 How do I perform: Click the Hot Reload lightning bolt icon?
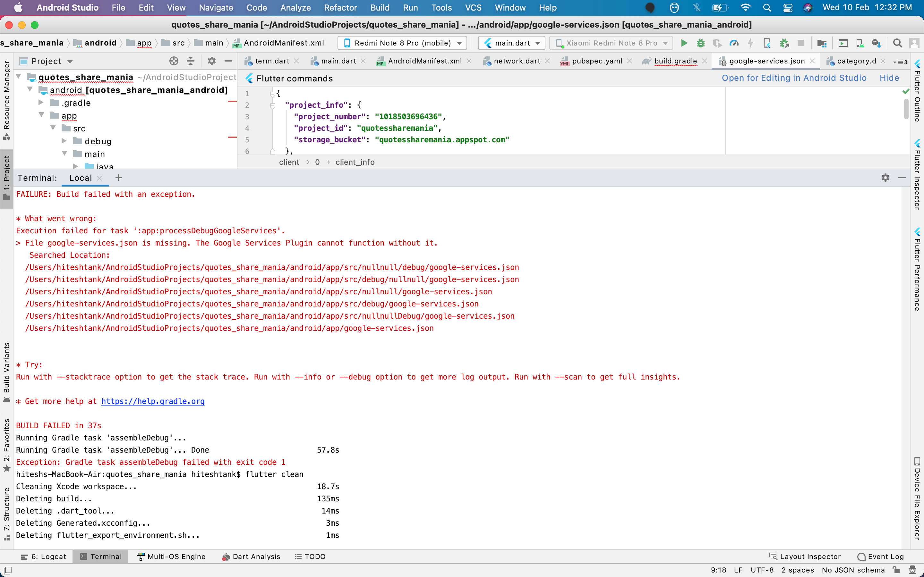pyautogui.click(x=750, y=43)
